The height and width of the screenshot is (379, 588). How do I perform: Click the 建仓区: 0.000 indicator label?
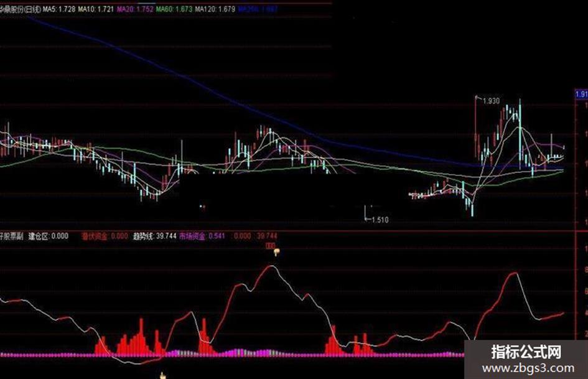tap(49, 236)
